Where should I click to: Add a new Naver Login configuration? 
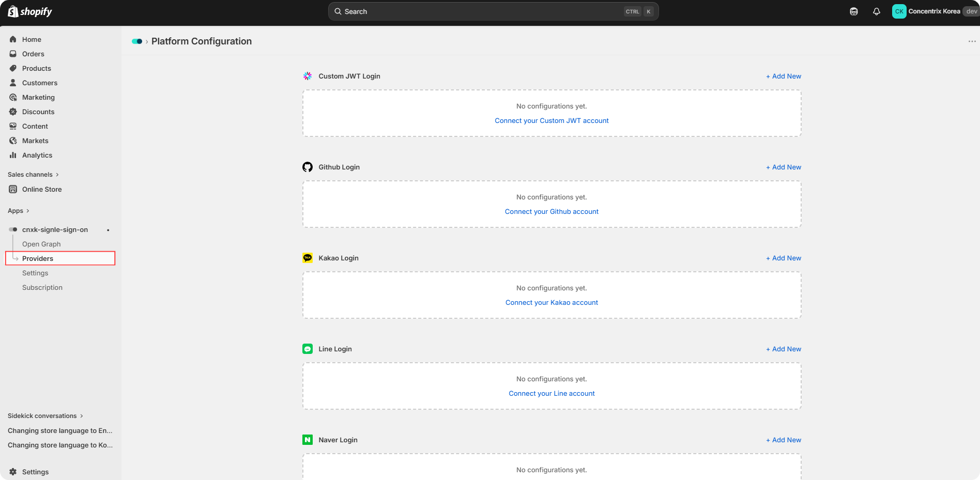784,440
